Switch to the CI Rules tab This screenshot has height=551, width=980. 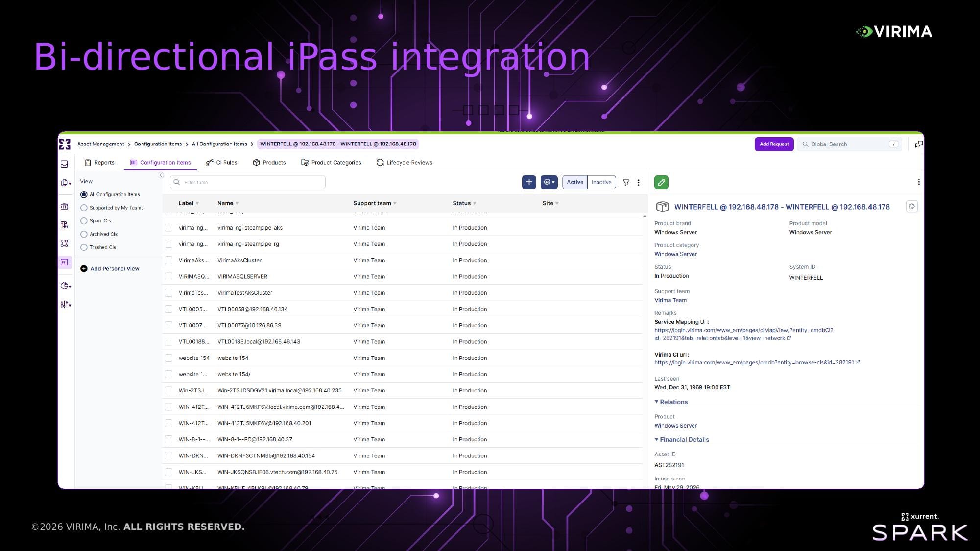click(x=222, y=163)
